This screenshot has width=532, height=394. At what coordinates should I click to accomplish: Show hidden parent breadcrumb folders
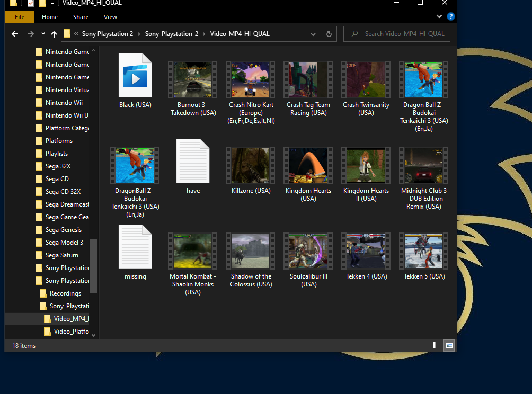(x=76, y=34)
